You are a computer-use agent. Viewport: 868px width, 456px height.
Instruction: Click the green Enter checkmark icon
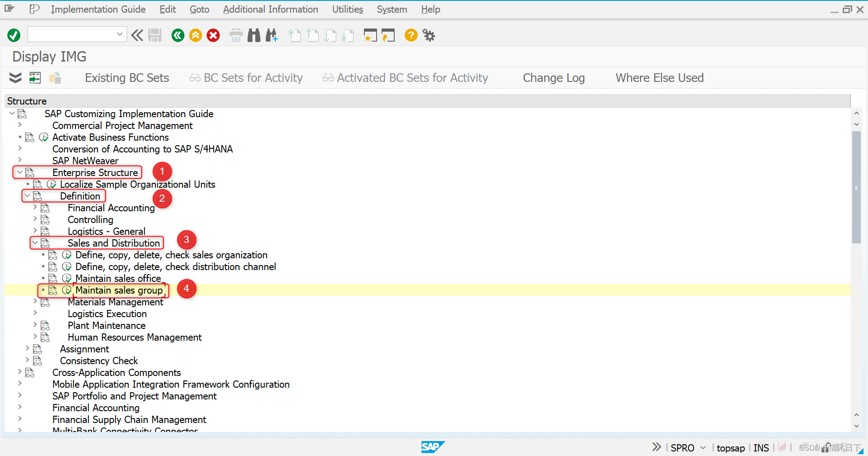click(x=14, y=35)
